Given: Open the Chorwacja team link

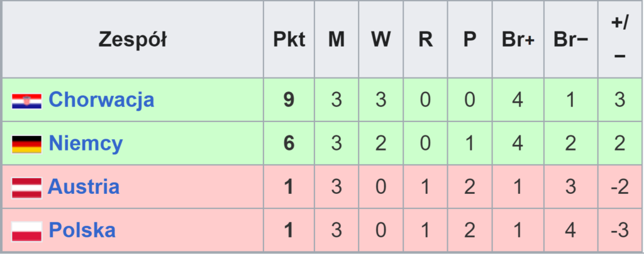Looking at the screenshot, I should click(101, 100).
